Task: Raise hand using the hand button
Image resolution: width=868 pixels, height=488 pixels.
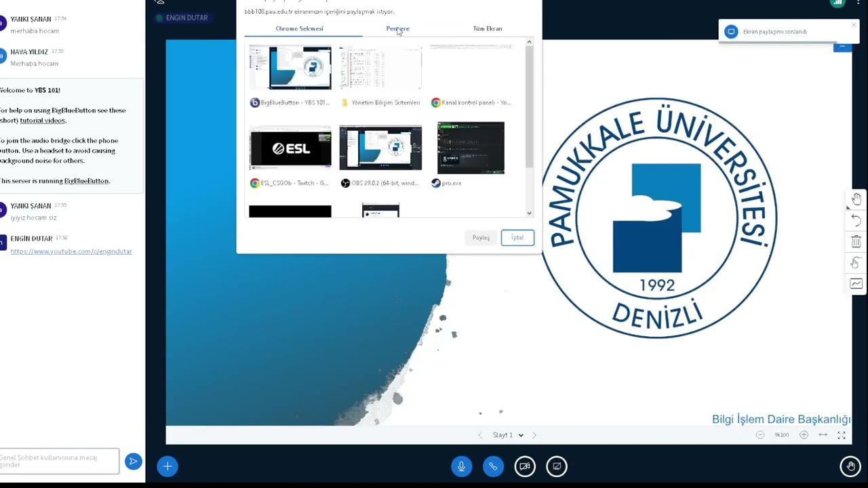Action: (850, 466)
